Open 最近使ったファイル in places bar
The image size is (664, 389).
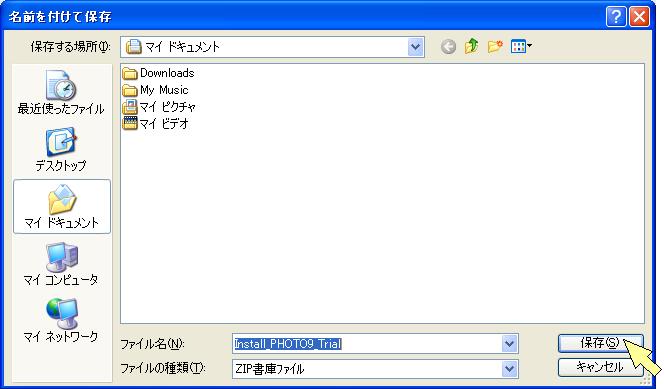point(61,92)
